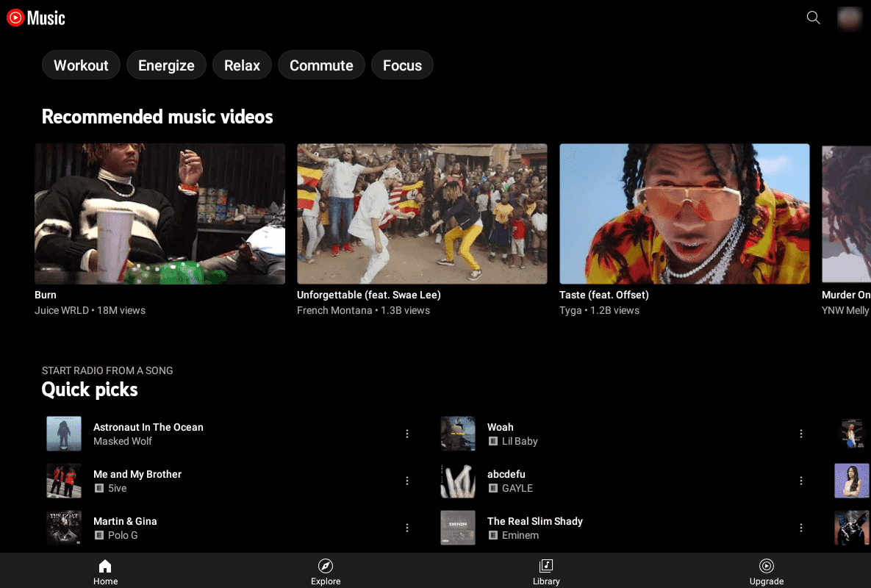Image resolution: width=871 pixels, height=588 pixels.
Task: Play the Burn music video thumbnail
Action: pyautogui.click(x=160, y=214)
